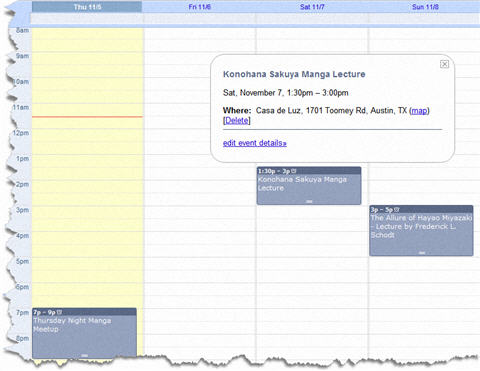Click the 7p – 9p event time header
This screenshot has width=480, height=371.
[84, 312]
